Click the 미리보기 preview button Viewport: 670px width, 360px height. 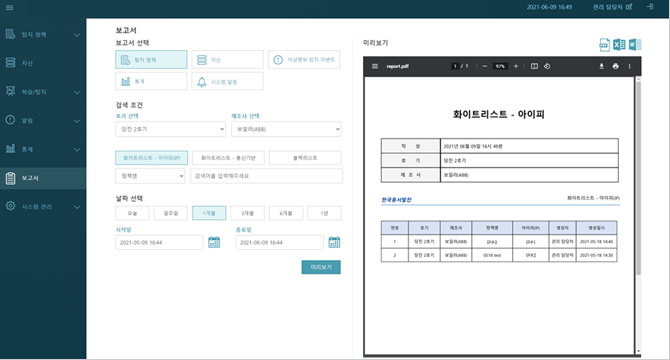321,267
